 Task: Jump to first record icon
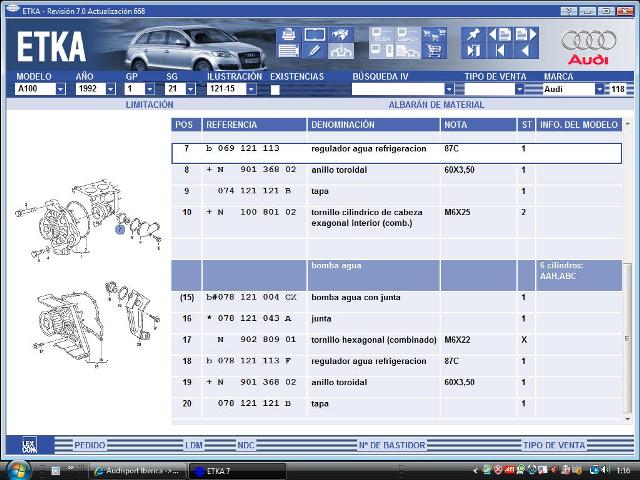[500, 51]
